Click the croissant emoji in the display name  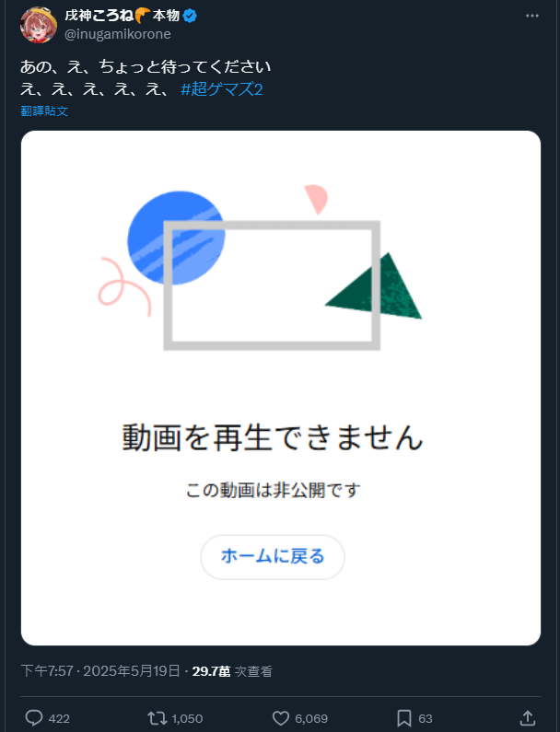click(x=143, y=16)
